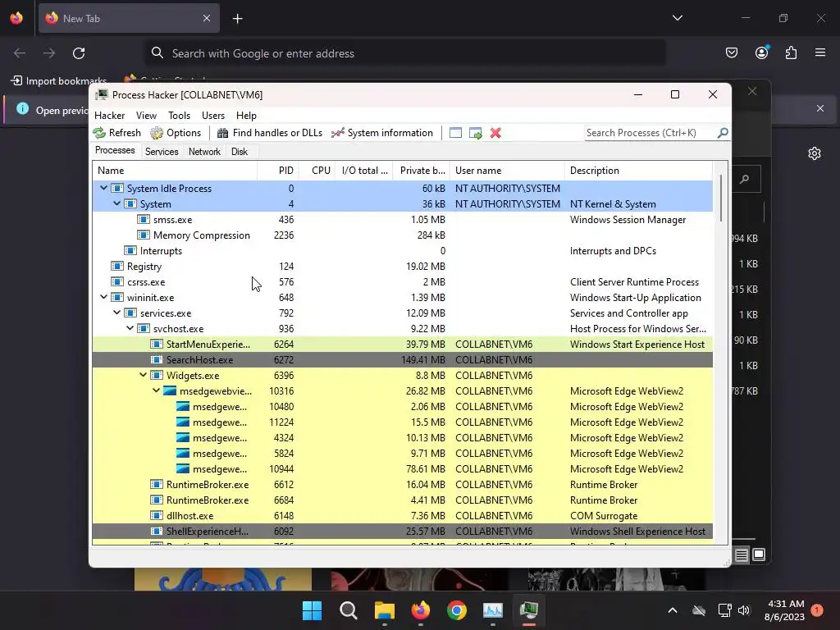
Task: Click the Process Hacker taskbar icon
Action: 529,610
